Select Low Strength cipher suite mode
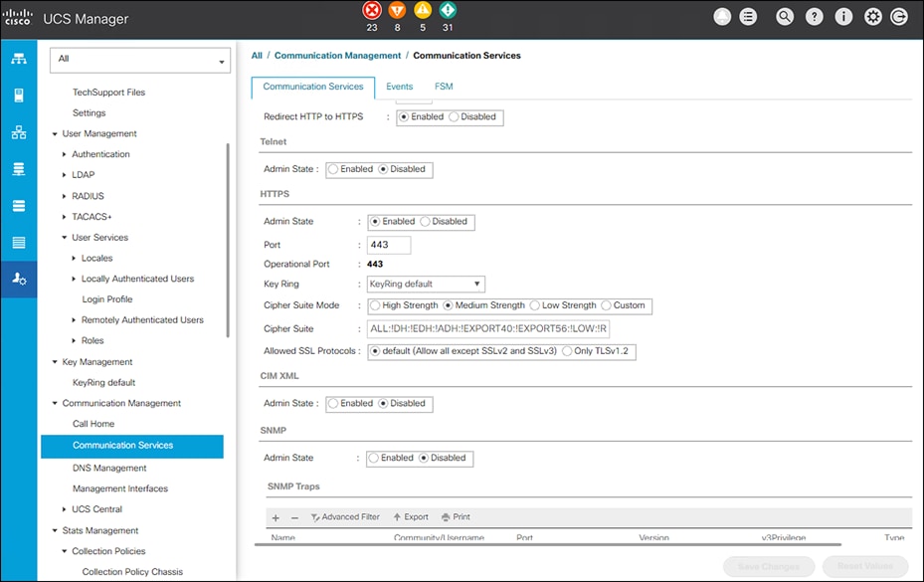 pyautogui.click(x=535, y=305)
